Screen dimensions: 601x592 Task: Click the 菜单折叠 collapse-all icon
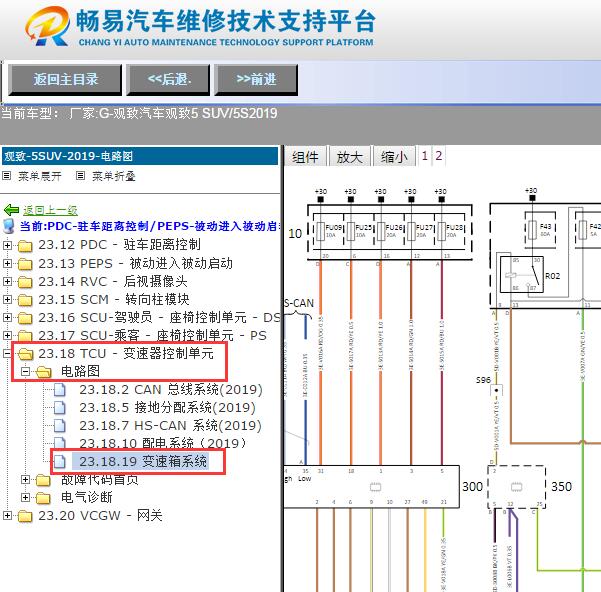(x=80, y=175)
